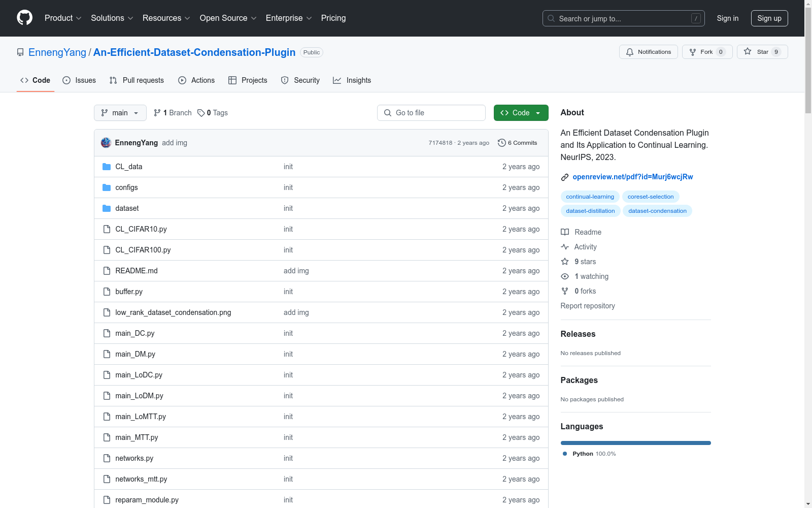Select the Code tab
The height and width of the screenshot is (508, 812).
coord(36,80)
